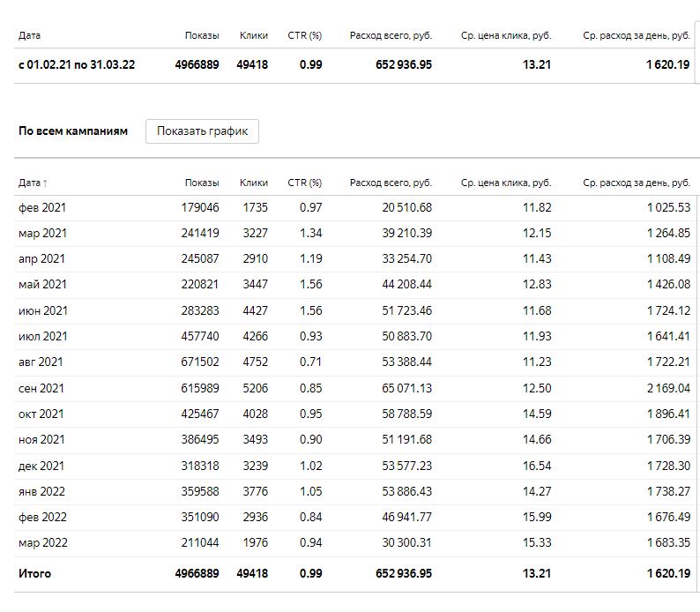This screenshot has width=700, height=612.
Task: Select the "фев 2021" row date
Action: pyautogui.click(x=42, y=207)
